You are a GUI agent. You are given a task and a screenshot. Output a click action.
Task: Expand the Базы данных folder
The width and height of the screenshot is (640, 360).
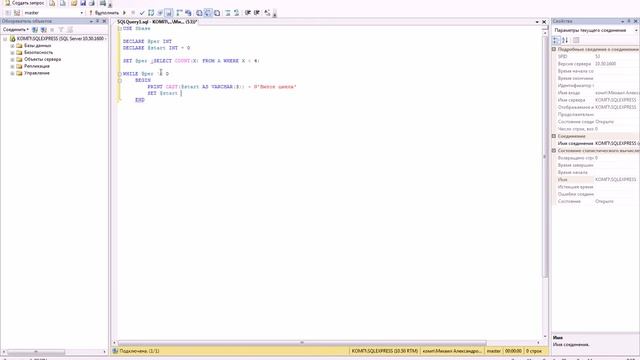click(x=12, y=46)
